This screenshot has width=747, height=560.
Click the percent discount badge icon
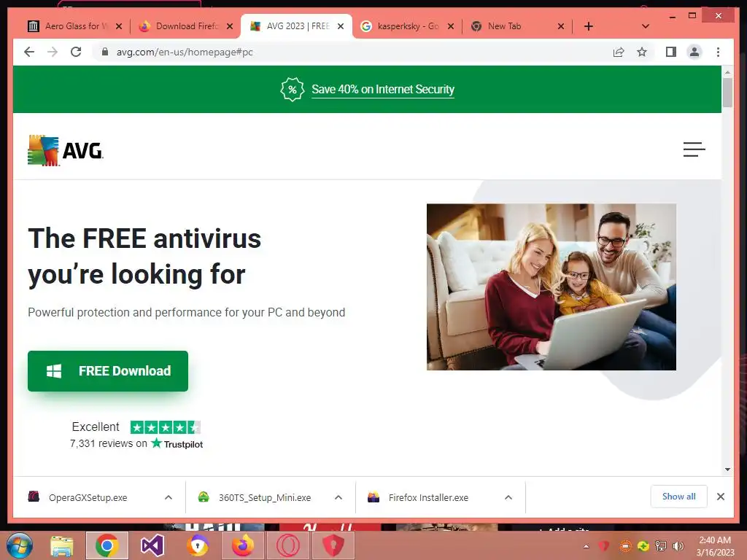(292, 90)
